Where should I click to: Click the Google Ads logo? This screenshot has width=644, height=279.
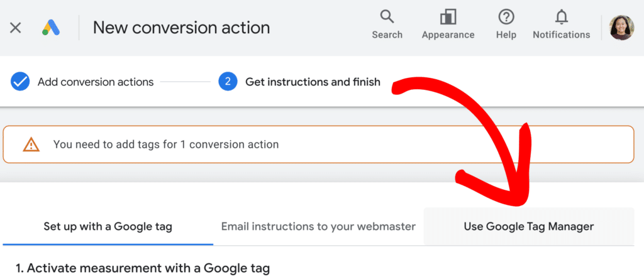[x=50, y=28]
